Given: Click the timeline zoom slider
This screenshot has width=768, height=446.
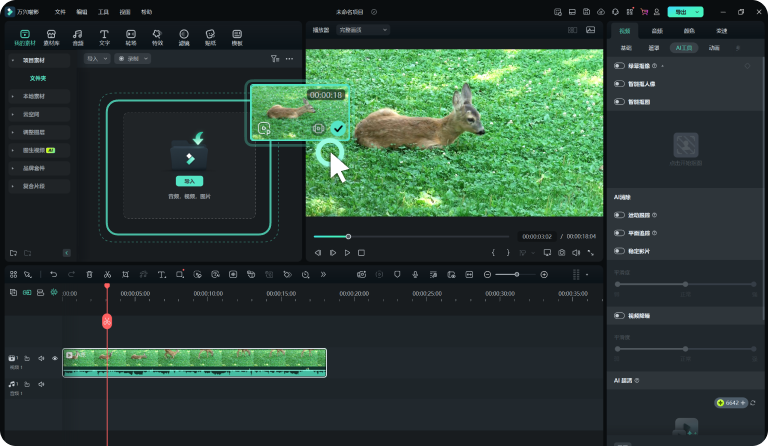Looking at the screenshot, I should point(516,274).
